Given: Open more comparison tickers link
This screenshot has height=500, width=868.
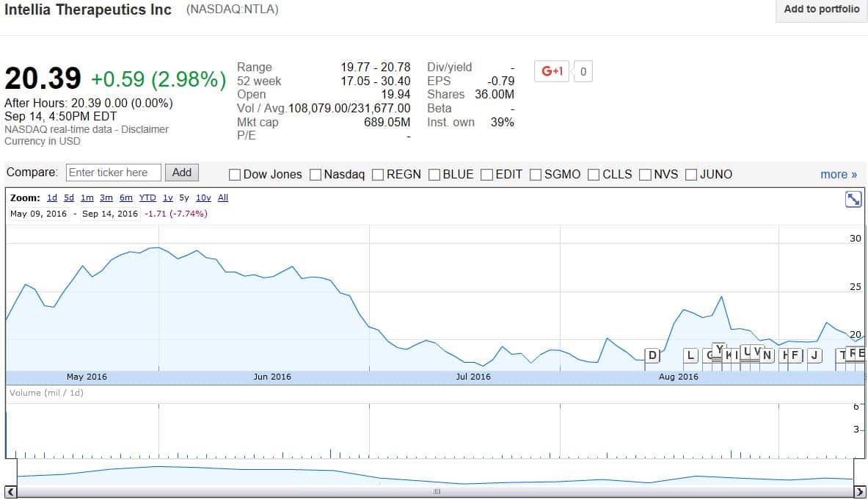Looking at the screenshot, I should pyautogui.click(x=838, y=175).
